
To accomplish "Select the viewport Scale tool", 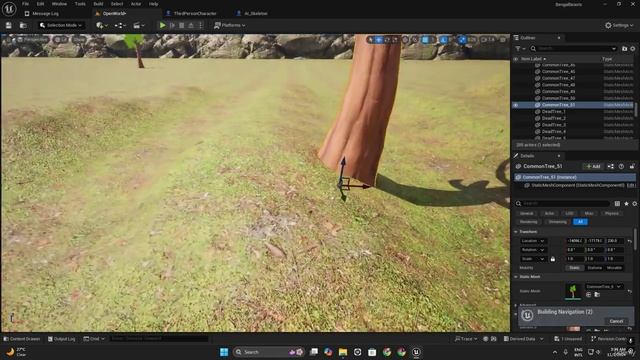I will (394, 40).
